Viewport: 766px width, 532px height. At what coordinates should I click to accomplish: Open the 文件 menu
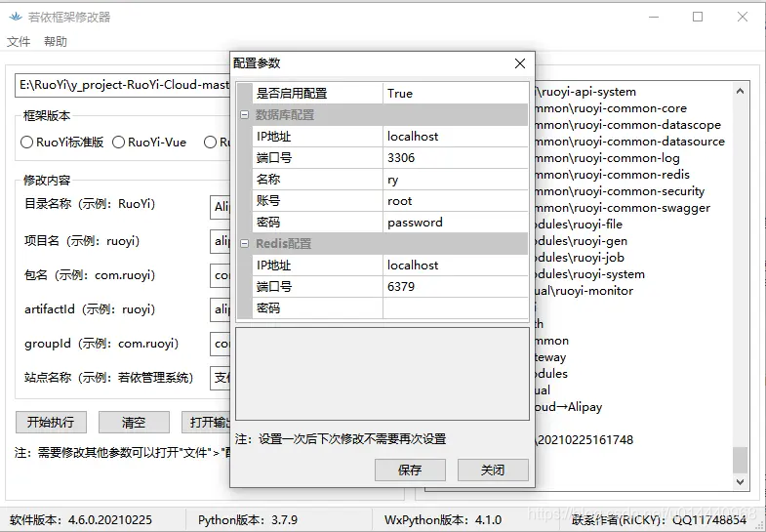[x=19, y=42]
